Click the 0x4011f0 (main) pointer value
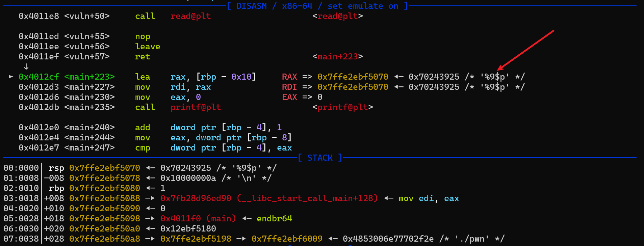 point(198,219)
